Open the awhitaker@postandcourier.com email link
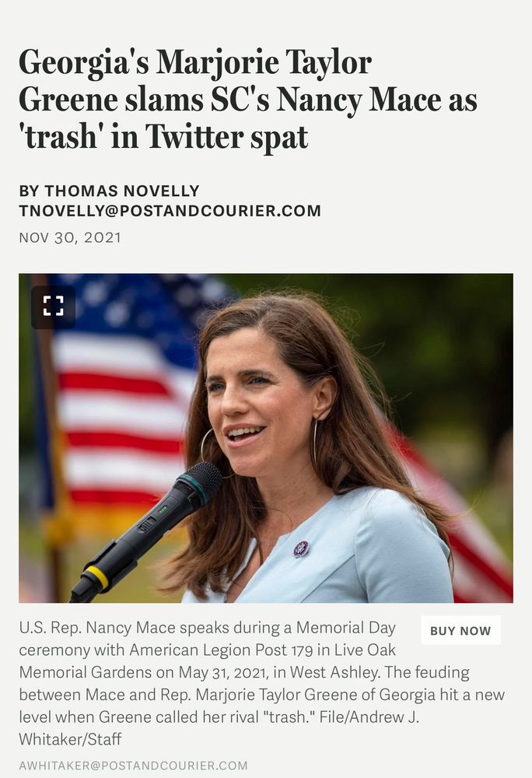 point(133,766)
